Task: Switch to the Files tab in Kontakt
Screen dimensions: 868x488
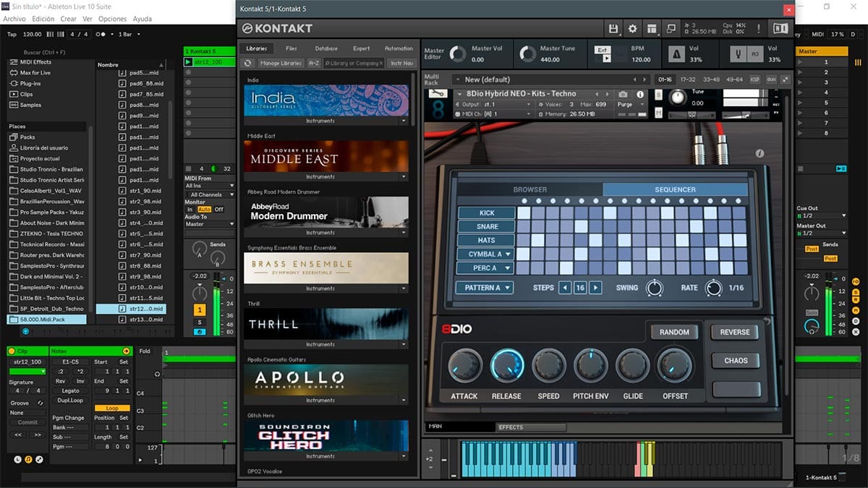Action: click(291, 48)
